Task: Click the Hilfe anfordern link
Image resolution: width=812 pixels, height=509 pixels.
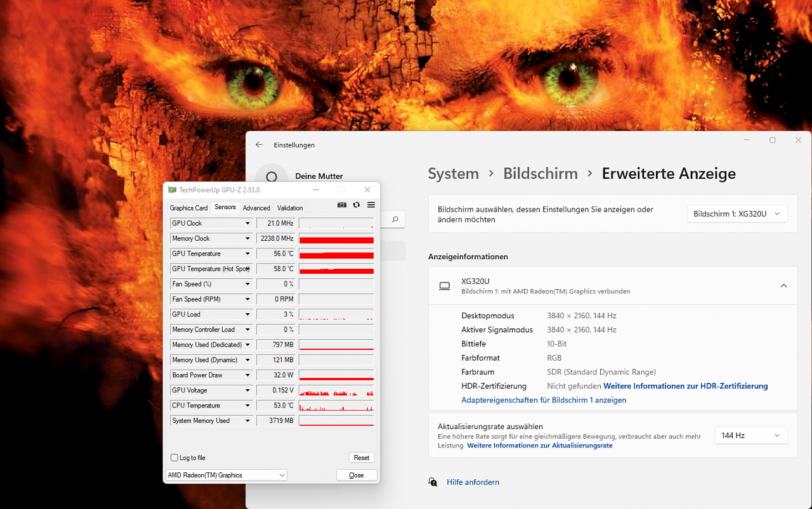Action: pos(473,482)
